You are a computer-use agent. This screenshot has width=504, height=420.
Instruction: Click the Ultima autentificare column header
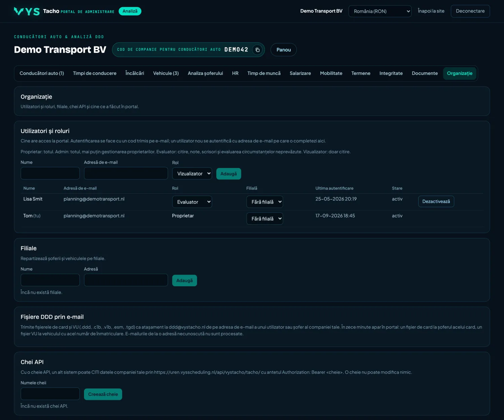point(334,188)
